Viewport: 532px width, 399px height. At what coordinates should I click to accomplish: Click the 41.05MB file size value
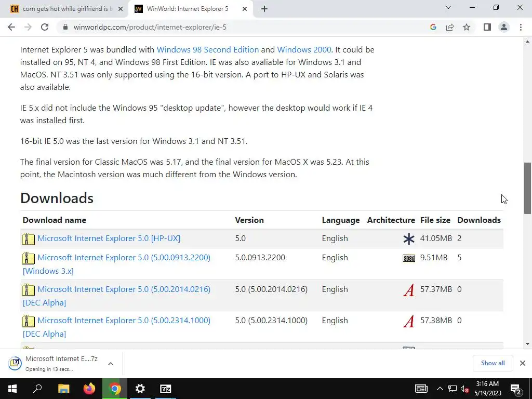tap(436, 238)
